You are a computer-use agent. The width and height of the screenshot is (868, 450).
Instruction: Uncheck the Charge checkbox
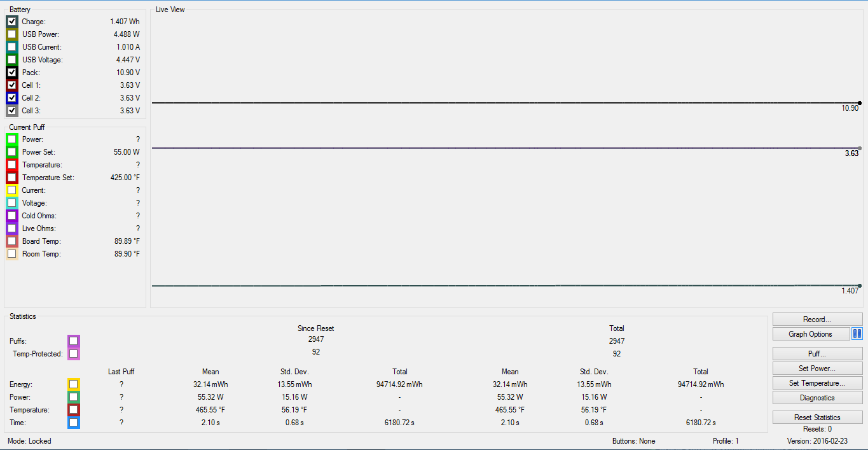pos(12,22)
